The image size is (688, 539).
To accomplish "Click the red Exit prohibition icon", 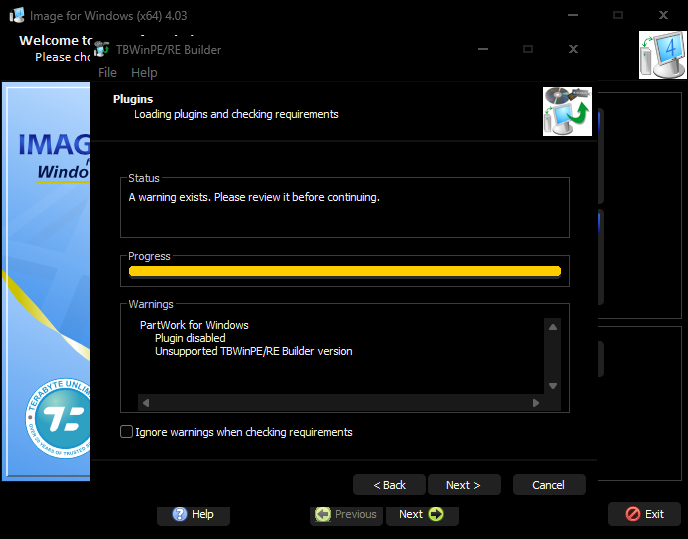I will 633,514.
